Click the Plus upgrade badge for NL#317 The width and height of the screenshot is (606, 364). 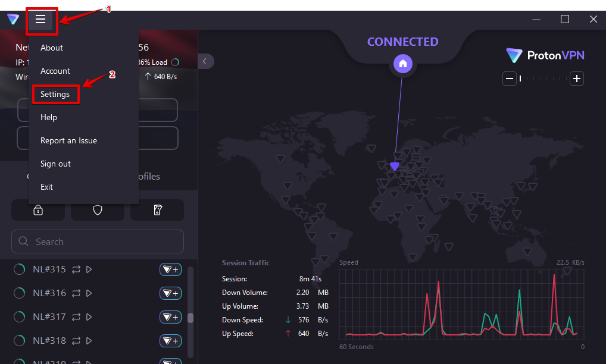point(170,317)
